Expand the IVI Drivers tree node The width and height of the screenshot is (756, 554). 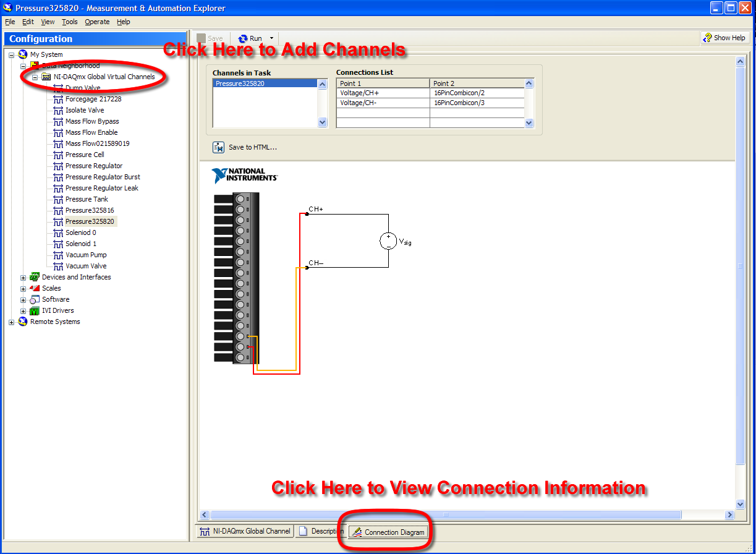tap(23, 311)
